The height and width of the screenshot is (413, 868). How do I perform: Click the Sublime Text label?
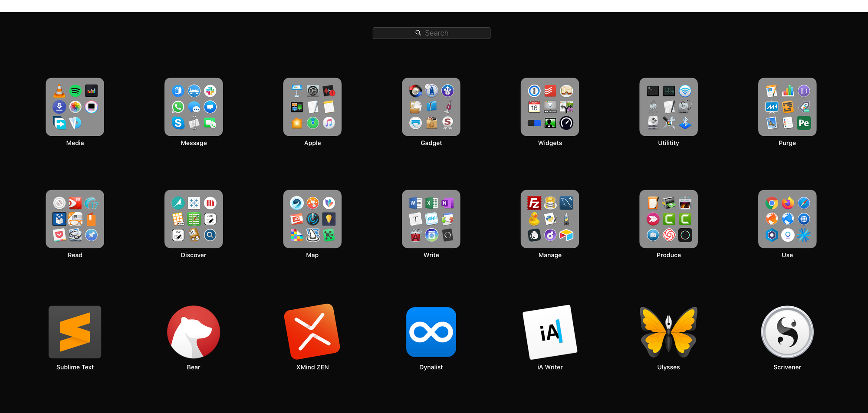point(75,367)
